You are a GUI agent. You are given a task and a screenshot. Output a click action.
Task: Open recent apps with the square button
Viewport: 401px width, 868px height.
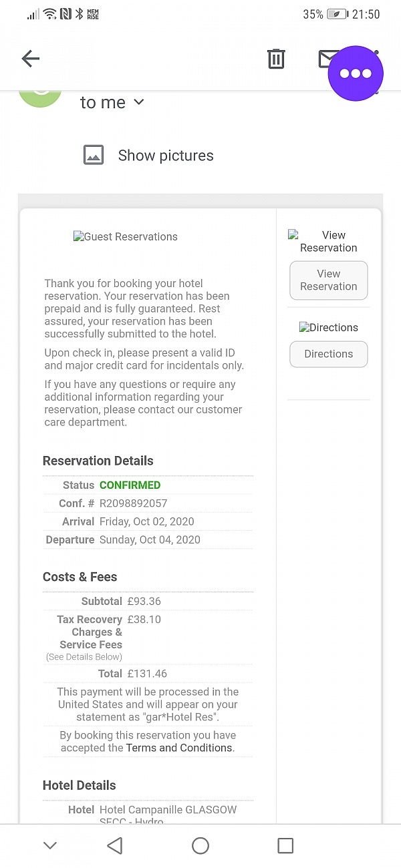[285, 845]
